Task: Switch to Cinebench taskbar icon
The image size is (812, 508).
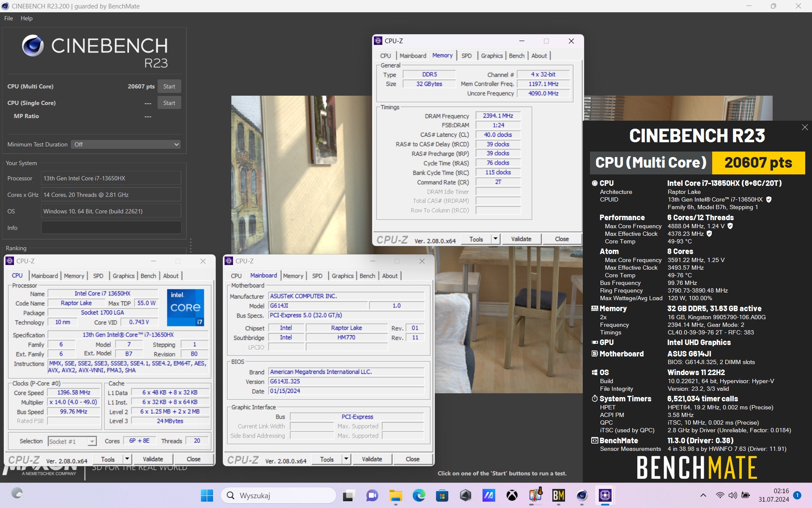Action: pos(582,495)
